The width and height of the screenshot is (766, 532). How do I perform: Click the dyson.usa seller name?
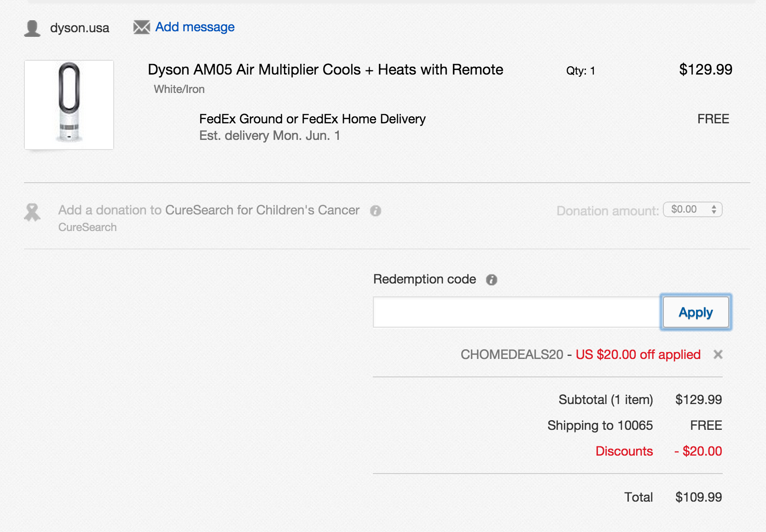pos(80,28)
